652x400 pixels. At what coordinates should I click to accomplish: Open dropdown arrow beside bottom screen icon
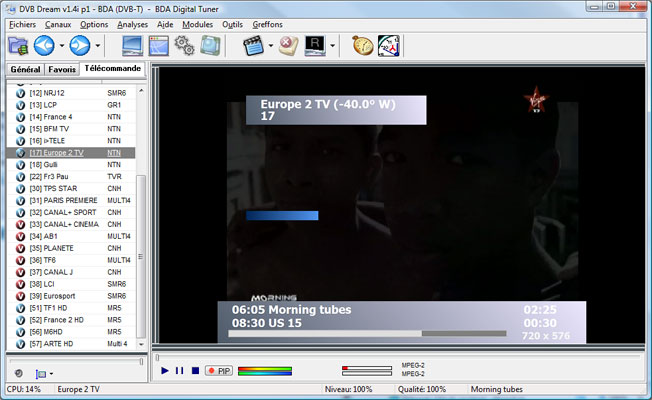51,374
